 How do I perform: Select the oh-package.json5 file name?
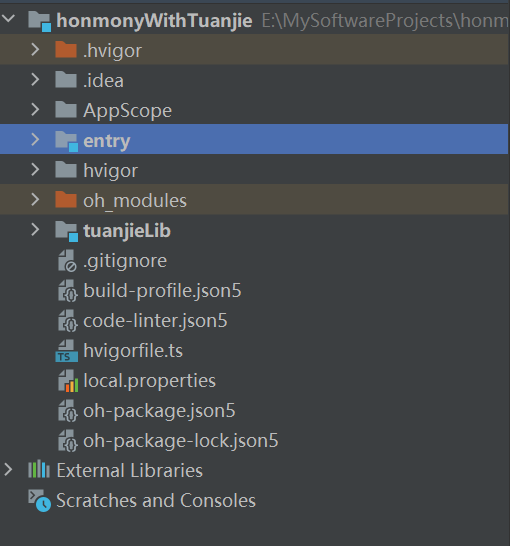point(159,411)
